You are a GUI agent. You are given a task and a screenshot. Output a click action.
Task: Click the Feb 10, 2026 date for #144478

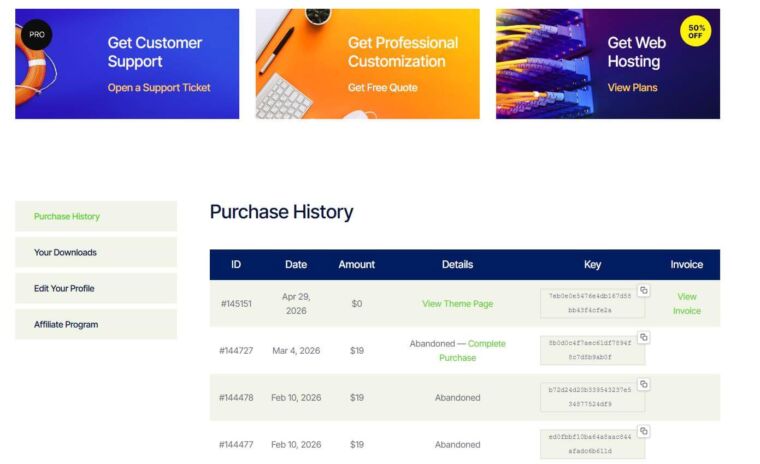tap(296, 398)
